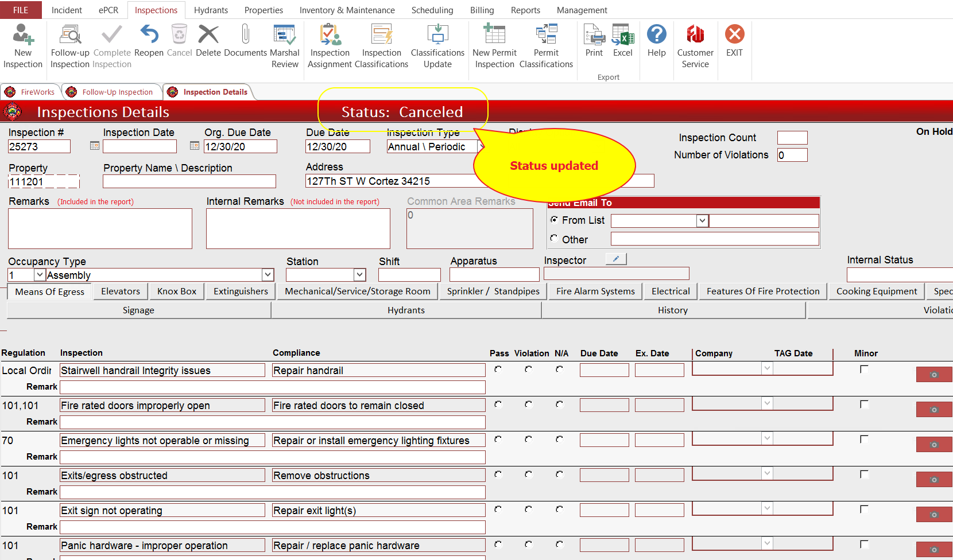Click into the Remarks text box
This screenshot has height=560, width=953.
click(100, 228)
